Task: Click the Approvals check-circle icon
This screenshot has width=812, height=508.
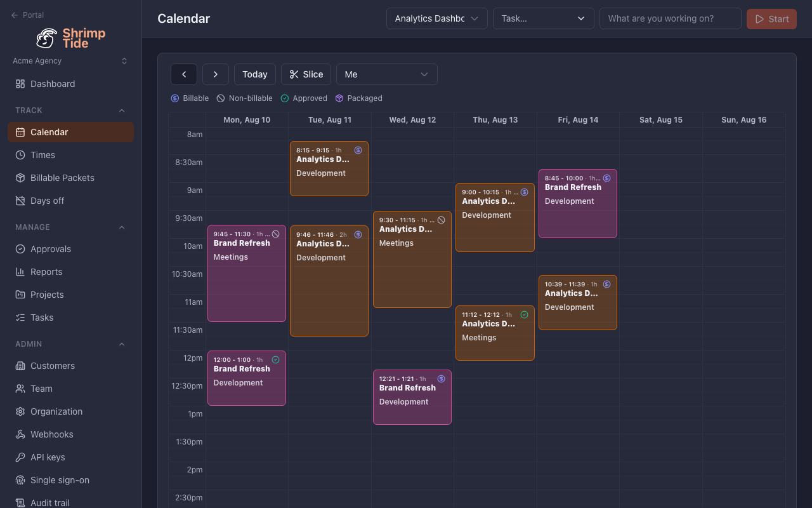Action: tap(20, 249)
